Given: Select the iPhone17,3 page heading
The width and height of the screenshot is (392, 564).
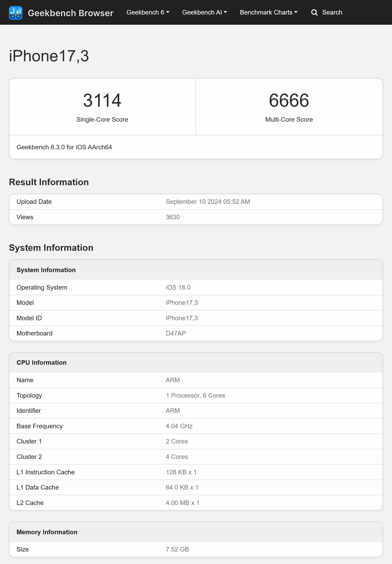Looking at the screenshot, I should (x=49, y=56).
